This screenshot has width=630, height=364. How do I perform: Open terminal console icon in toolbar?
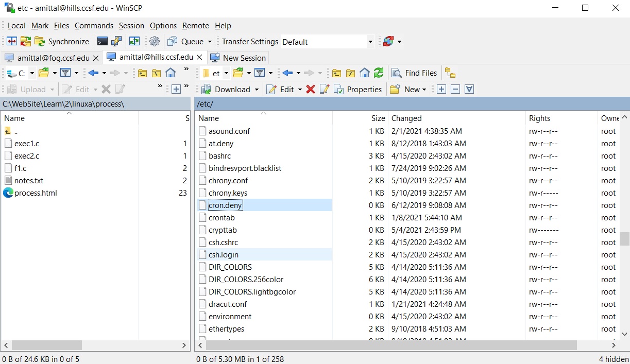tap(103, 42)
